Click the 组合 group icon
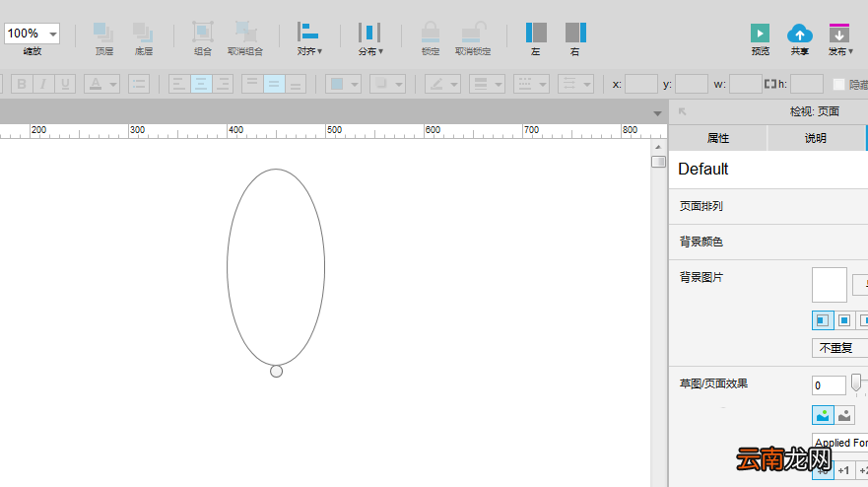 [x=203, y=33]
